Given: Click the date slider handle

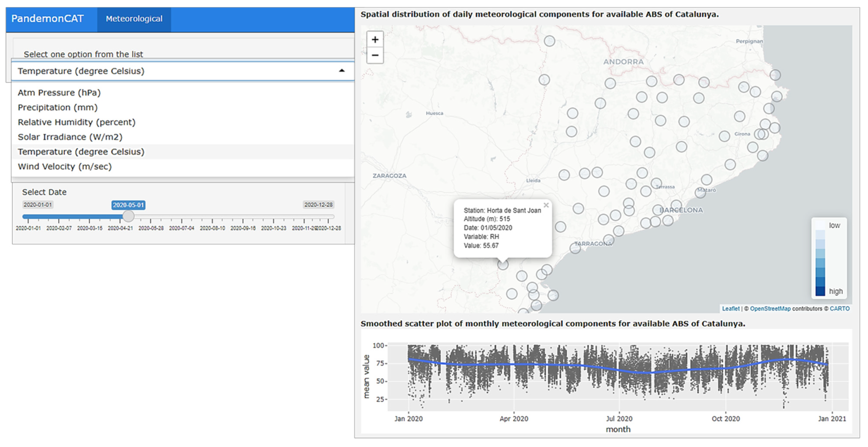Looking at the screenshot, I should coord(128,216).
